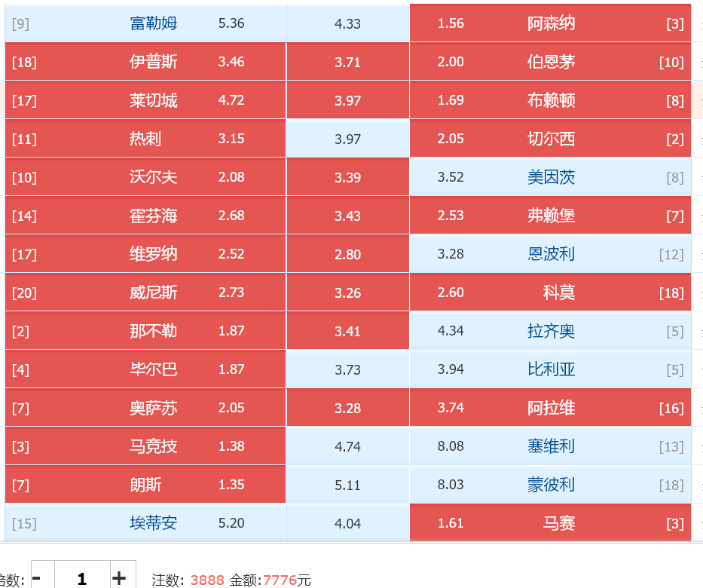Select draw 5.11 in 朗斯 row

(x=348, y=485)
